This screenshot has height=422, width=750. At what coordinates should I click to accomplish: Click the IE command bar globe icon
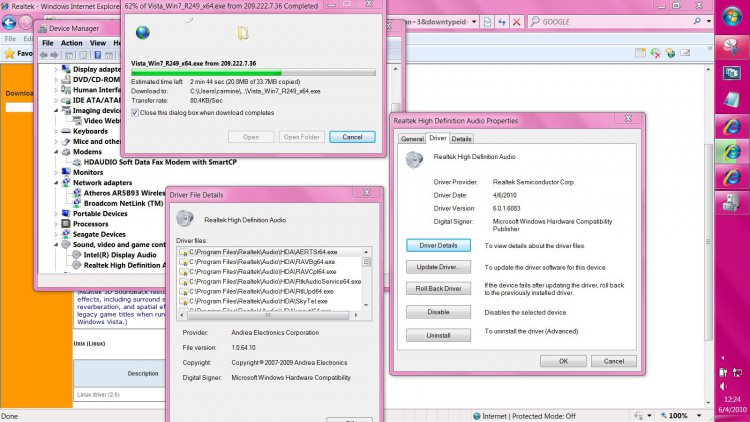(x=670, y=53)
